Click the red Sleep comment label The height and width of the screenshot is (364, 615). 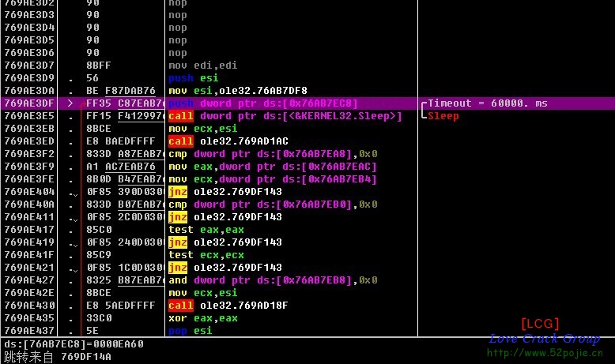click(x=443, y=116)
